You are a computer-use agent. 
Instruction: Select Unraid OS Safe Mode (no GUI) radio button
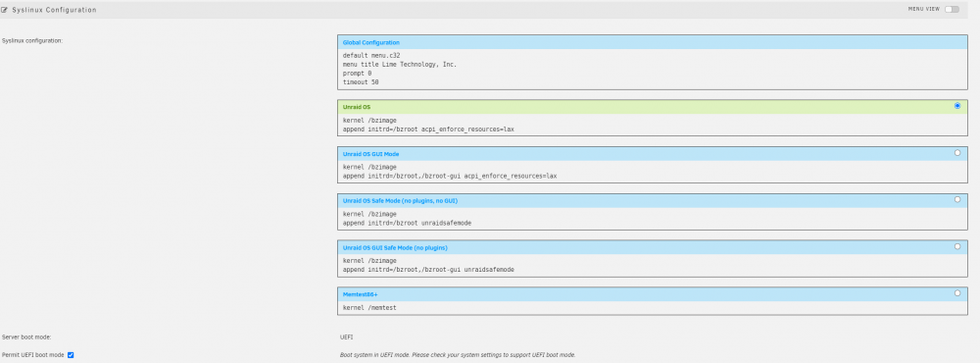tap(957, 200)
